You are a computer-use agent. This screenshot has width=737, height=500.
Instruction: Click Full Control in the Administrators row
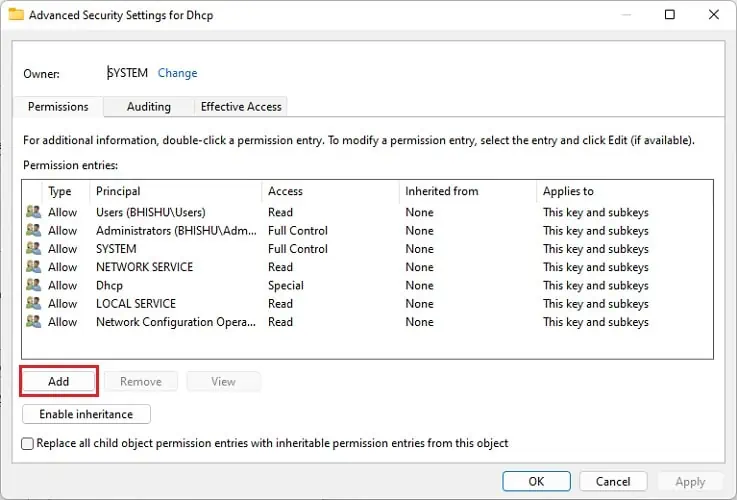click(298, 231)
